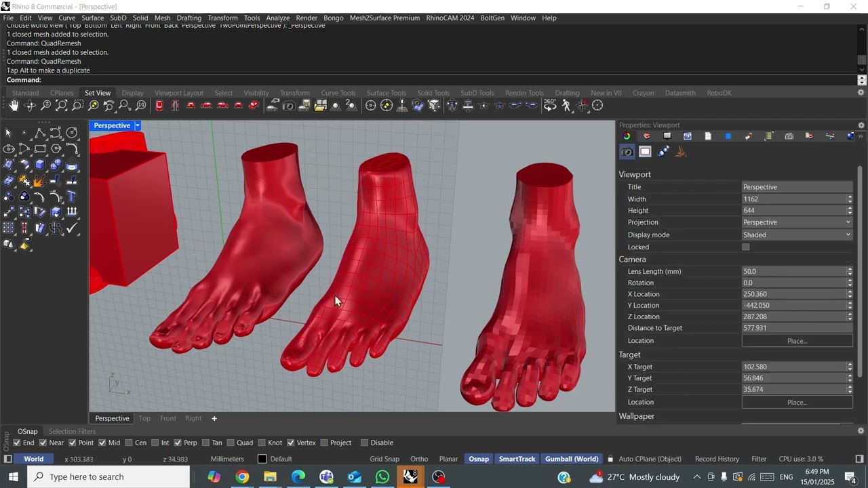This screenshot has height=488, width=868.
Task: Select the Pan hand tool
Action: [x=14, y=106]
